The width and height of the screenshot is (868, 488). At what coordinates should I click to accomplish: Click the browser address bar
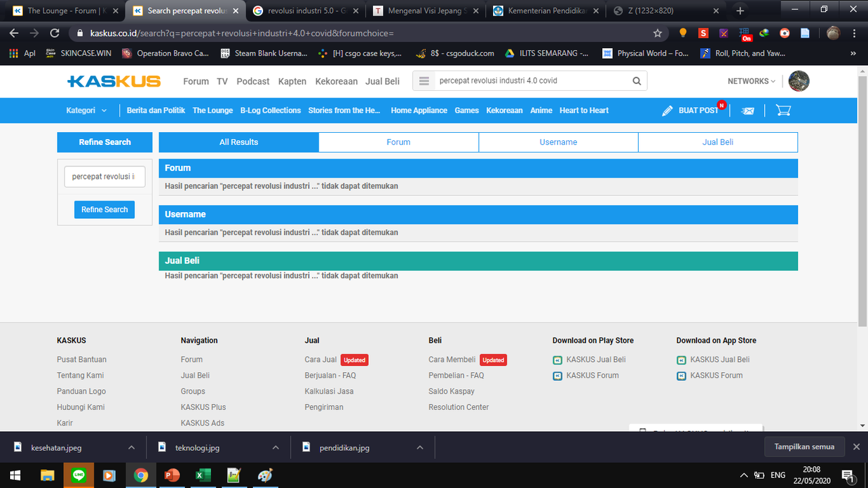[366, 33]
